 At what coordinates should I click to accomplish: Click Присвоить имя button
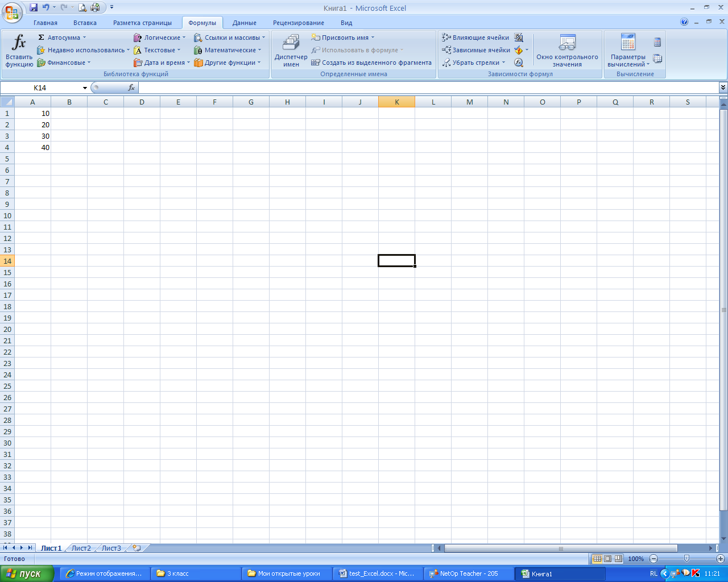[343, 38]
